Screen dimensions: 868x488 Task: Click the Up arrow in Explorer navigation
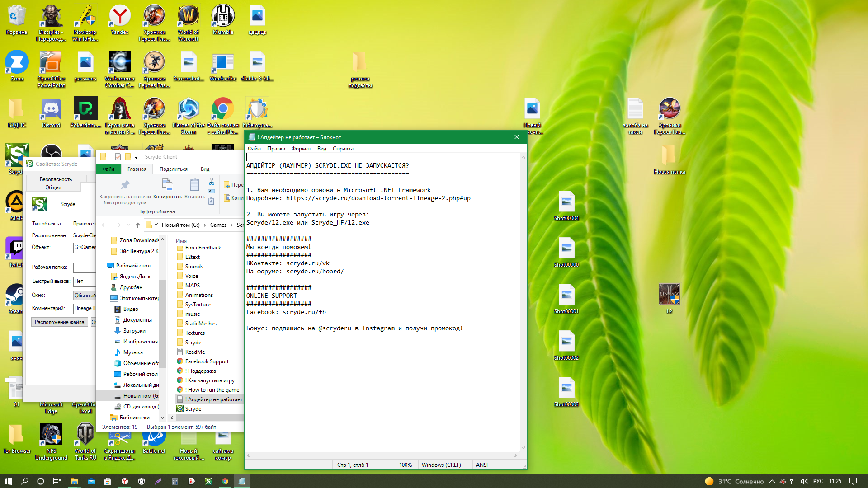click(137, 225)
